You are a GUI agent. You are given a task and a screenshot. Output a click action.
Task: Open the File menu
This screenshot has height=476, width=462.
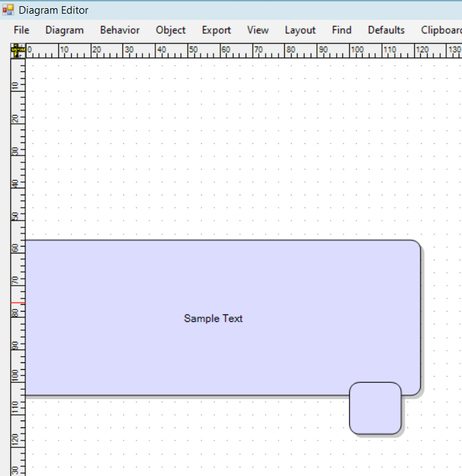tap(22, 30)
